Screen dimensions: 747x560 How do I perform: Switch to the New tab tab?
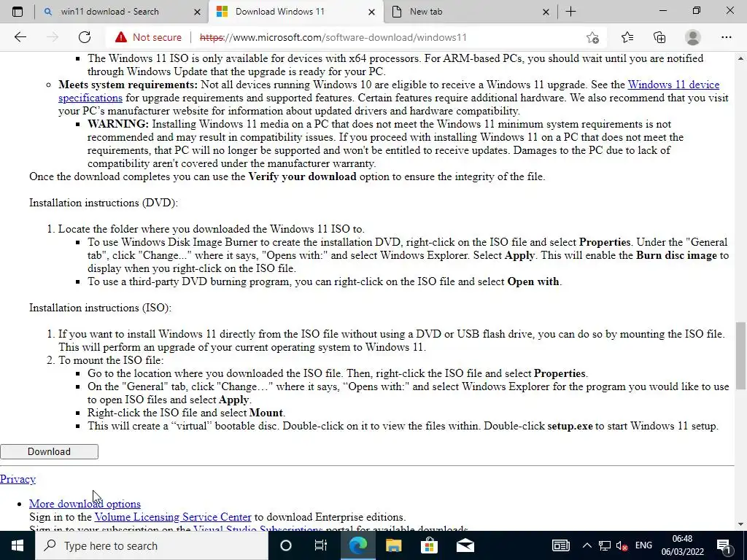tap(471, 12)
